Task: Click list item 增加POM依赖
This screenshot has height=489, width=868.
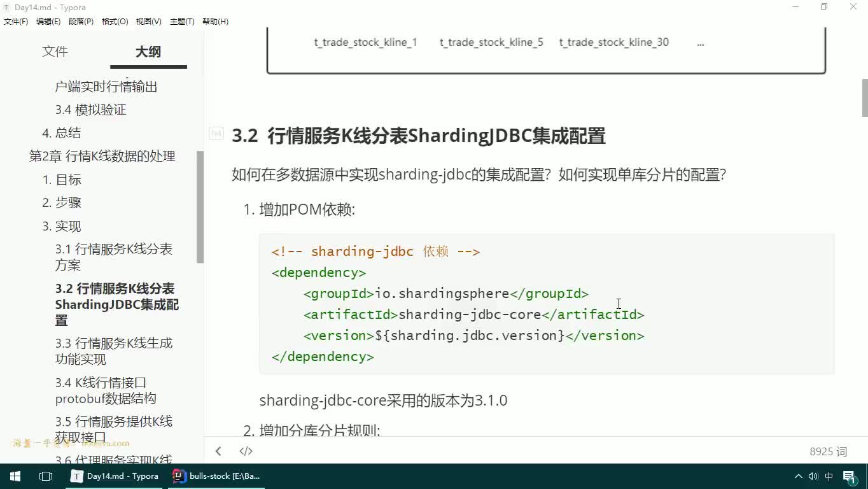Action: [x=307, y=209]
